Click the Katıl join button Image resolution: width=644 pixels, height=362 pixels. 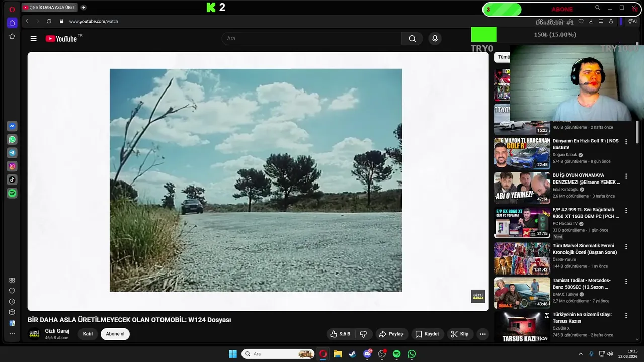(88, 334)
